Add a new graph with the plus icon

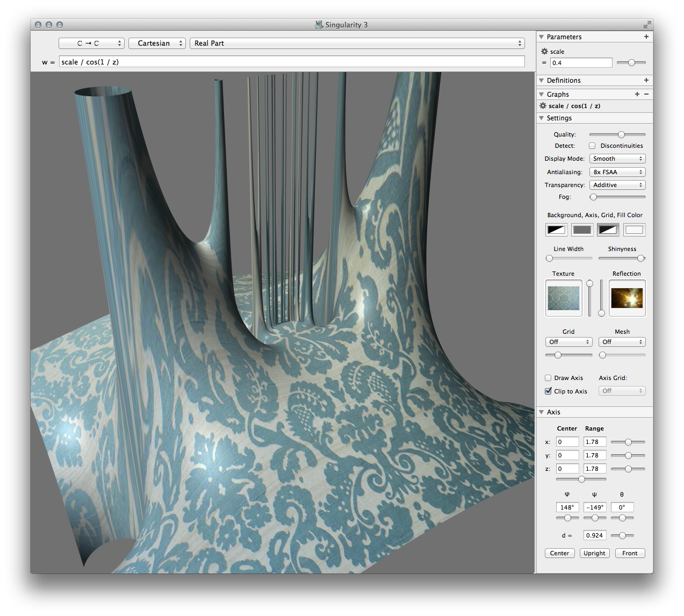pos(637,94)
